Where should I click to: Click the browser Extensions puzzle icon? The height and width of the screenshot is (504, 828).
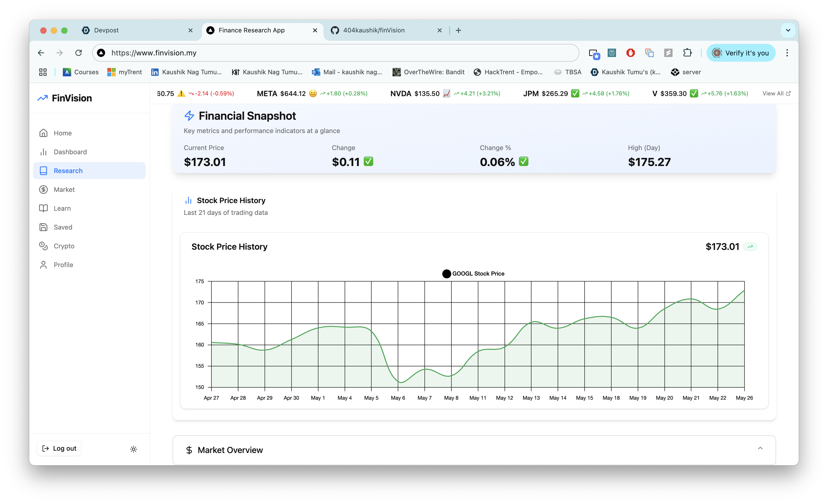[x=687, y=53]
